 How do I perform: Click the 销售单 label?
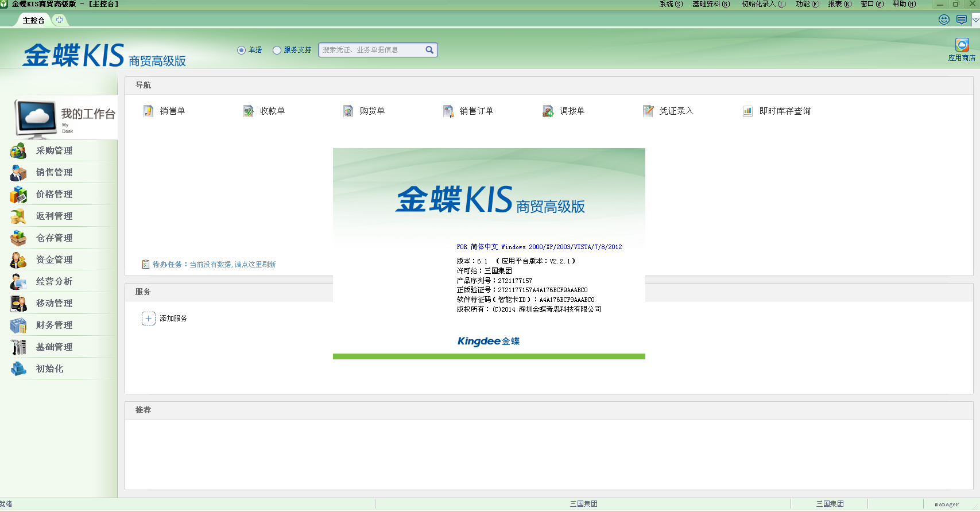tap(172, 111)
